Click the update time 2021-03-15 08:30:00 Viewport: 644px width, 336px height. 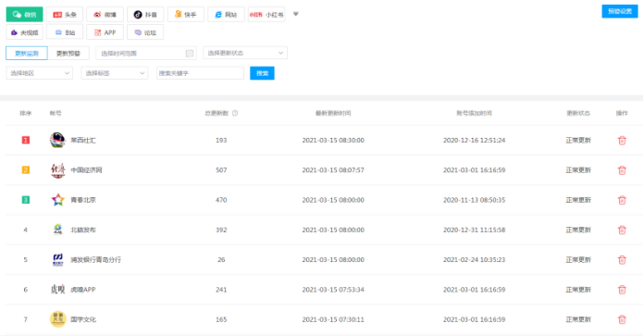333,140
